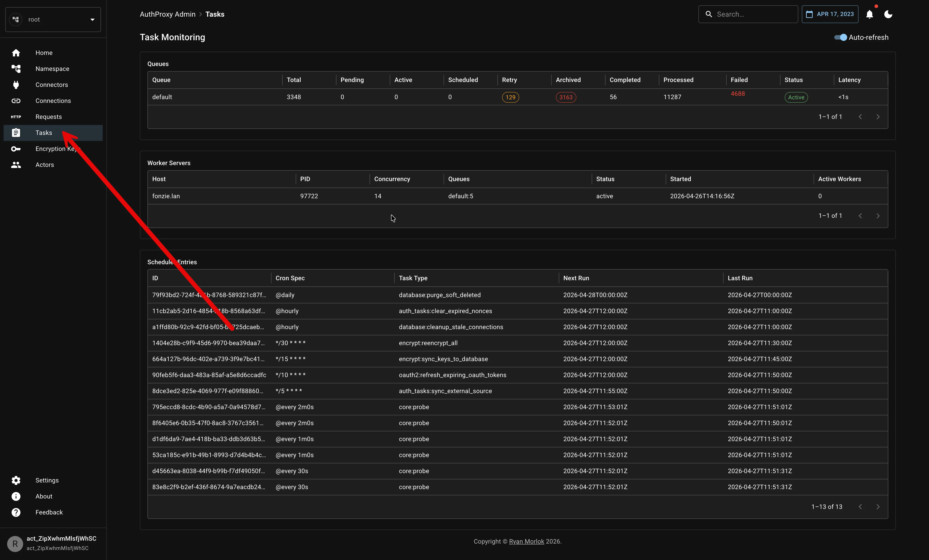
Task: Go to next page in Queues table
Action: (x=878, y=117)
